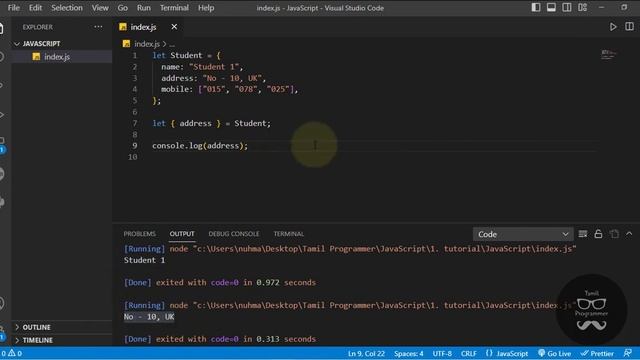The height and width of the screenshot is (360, 640).
Task: Split the editor to the right
Action: coord(629,27)
